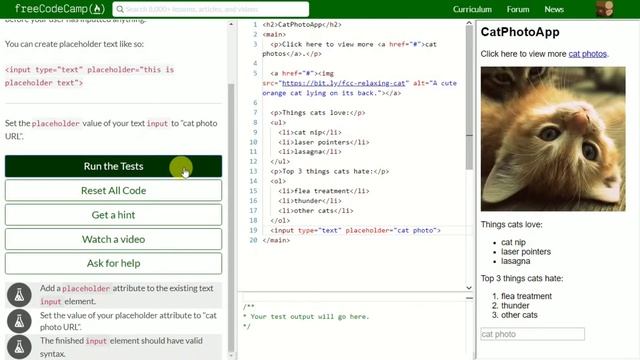Viewport: 640px width, 360px height.
Task: Click flask icon beside 'Set the value' test
Action: 19,321
